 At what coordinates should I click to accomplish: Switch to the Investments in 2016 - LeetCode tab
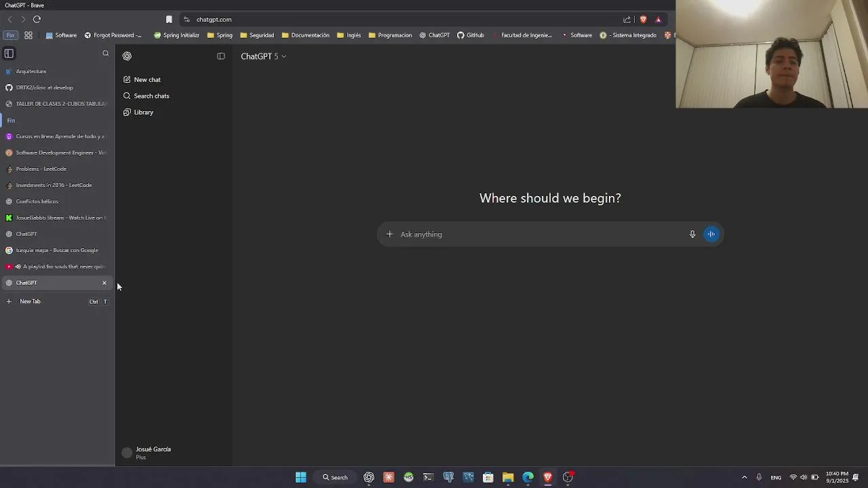coord(57,185)
